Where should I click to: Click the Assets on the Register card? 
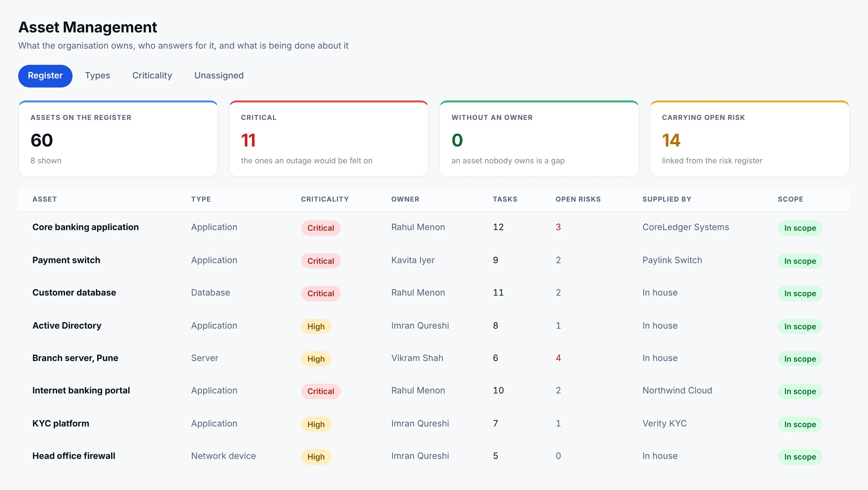point(118,139)
